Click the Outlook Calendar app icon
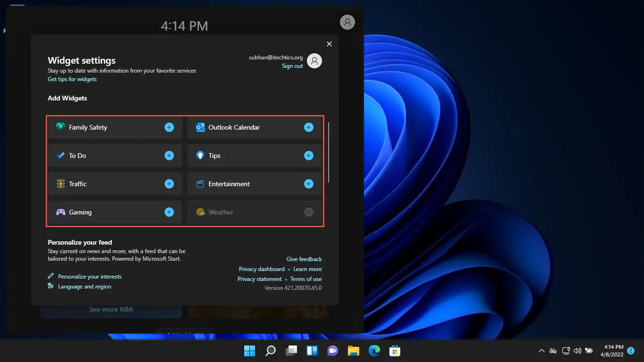Screen dimensions: 644x362 point(200,127)
